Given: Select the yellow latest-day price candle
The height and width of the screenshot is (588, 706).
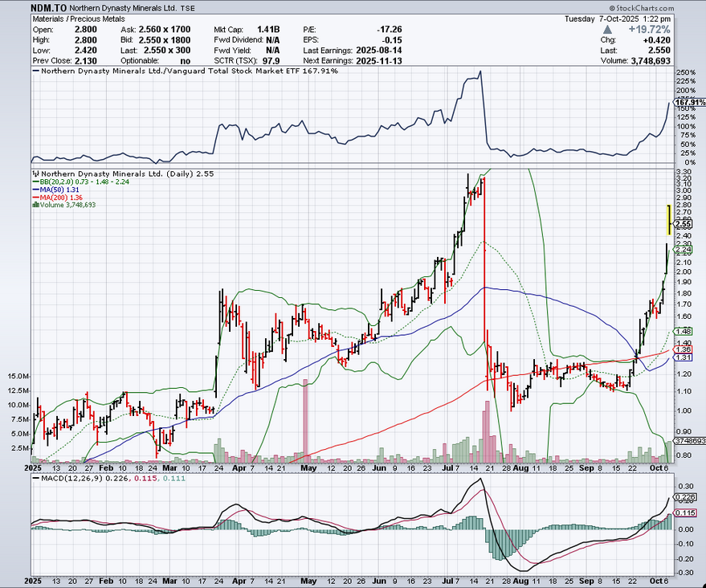Looking at the screenshot, I should (668, 219).
